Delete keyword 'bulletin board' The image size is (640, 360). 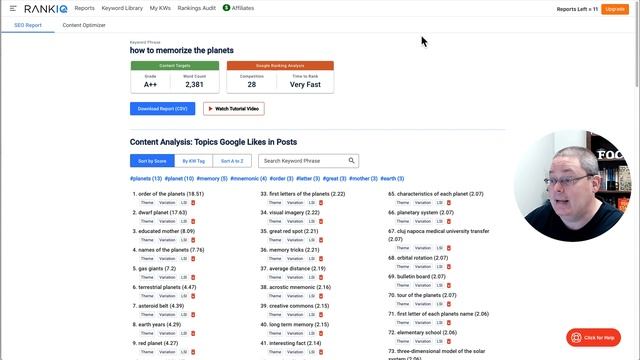click(x=449, y=286)
